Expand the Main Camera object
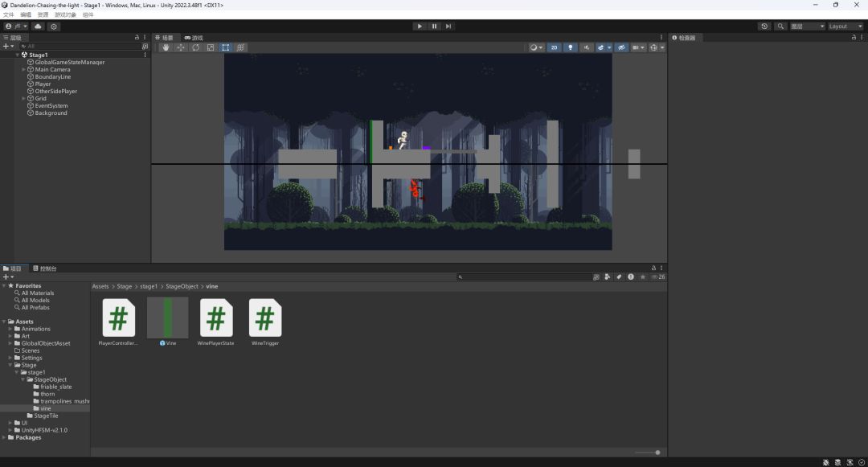The width and height of the screenshot is (868, 467). tap(24, 70)
